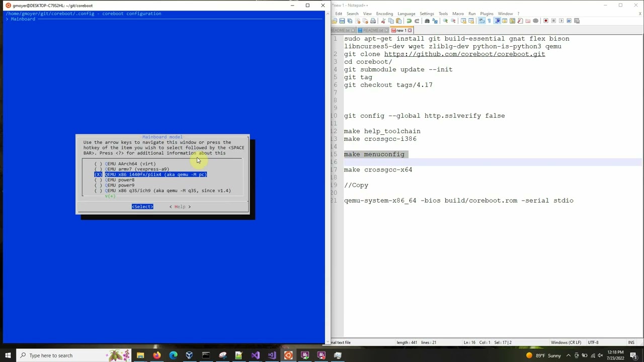Click the Find binoculars icon in Notepad++

pos(427,21)
